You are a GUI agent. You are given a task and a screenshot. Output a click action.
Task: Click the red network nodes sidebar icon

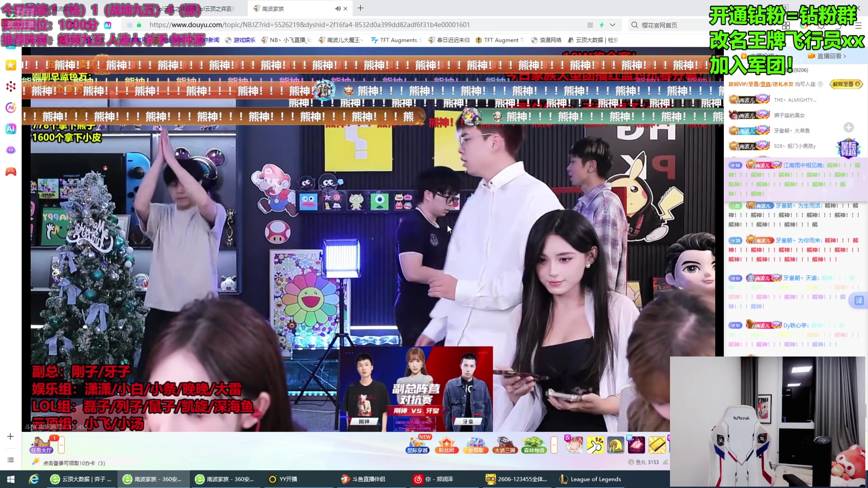[x=11, y=86]
